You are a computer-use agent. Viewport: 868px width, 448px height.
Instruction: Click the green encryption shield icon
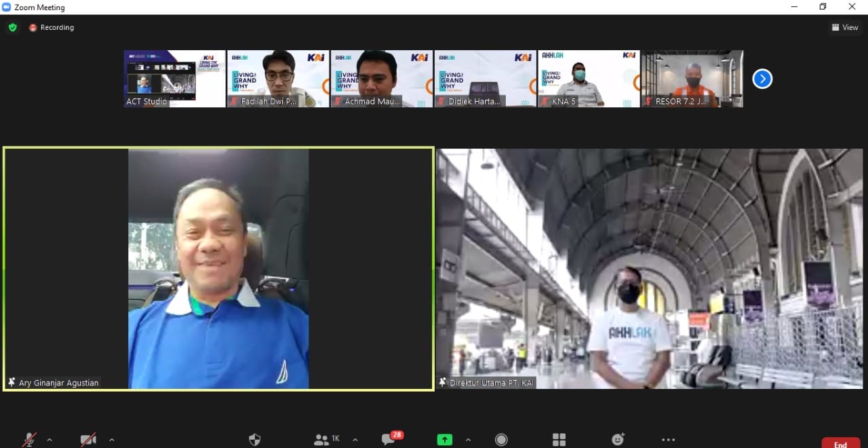13,28
